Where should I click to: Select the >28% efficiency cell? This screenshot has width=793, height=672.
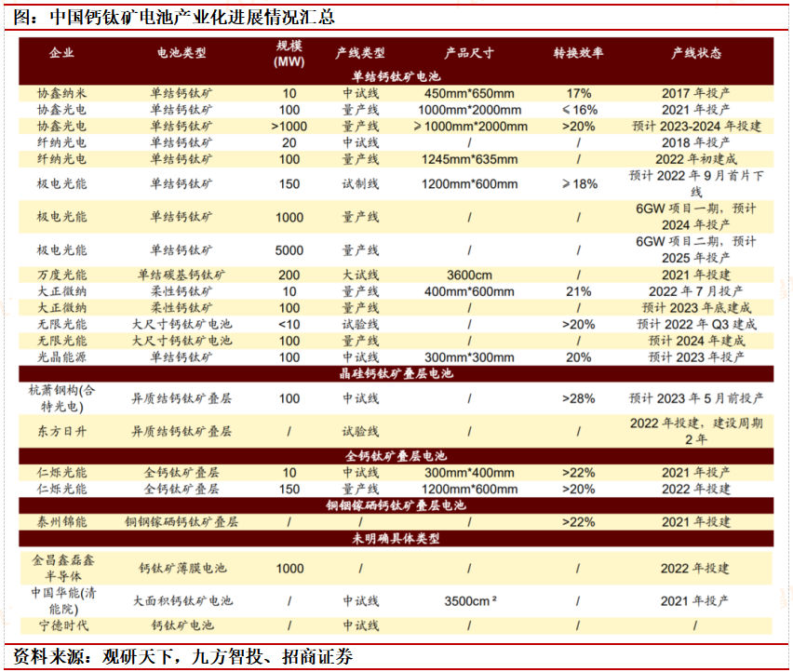(579, 399)
